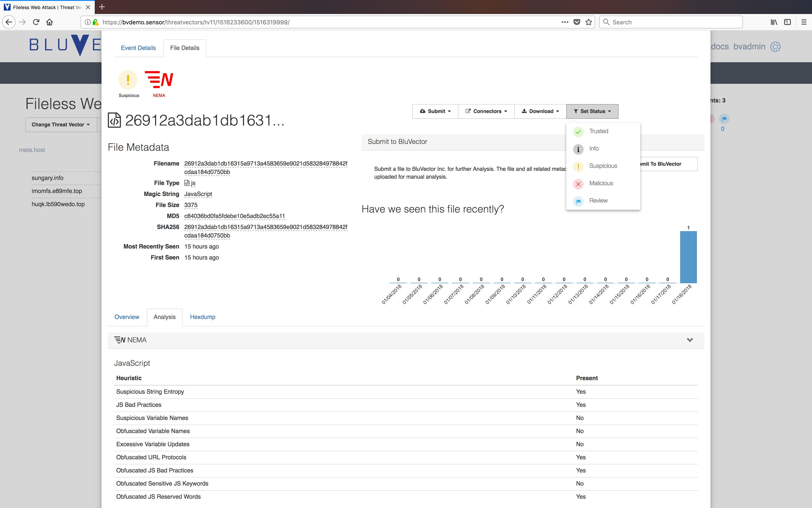Click the browser forward arrow
812x508 pixels.
22,22
